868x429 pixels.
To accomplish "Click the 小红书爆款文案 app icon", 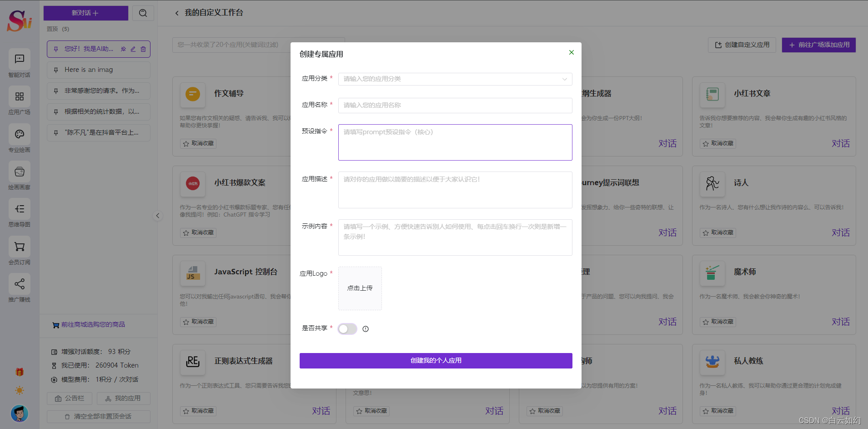I will pos(193,183).
